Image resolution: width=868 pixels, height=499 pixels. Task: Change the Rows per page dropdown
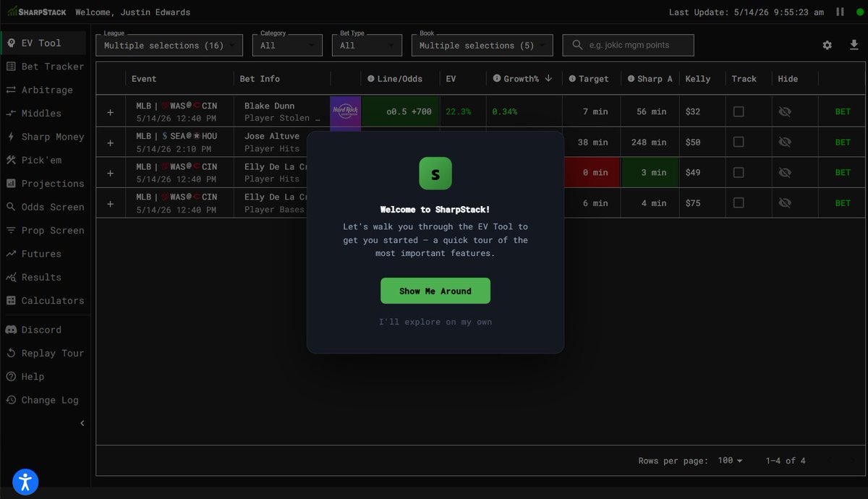pyautogui.click(x=730, y=461)
